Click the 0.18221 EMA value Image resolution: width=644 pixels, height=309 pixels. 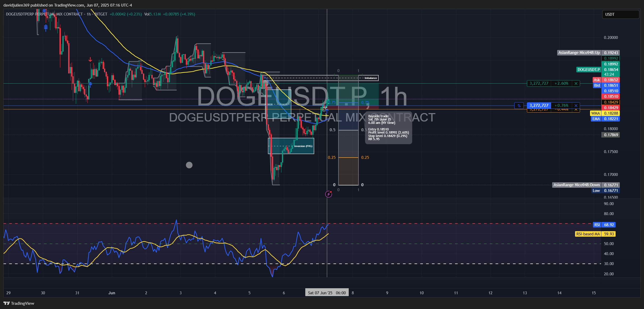(x=611, y=119)
